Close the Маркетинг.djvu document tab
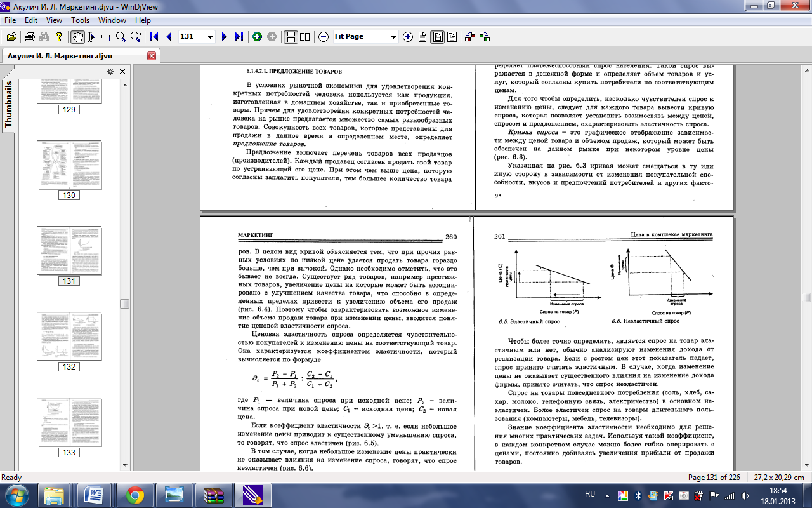The image size is (812, 508). coord(151,56)
